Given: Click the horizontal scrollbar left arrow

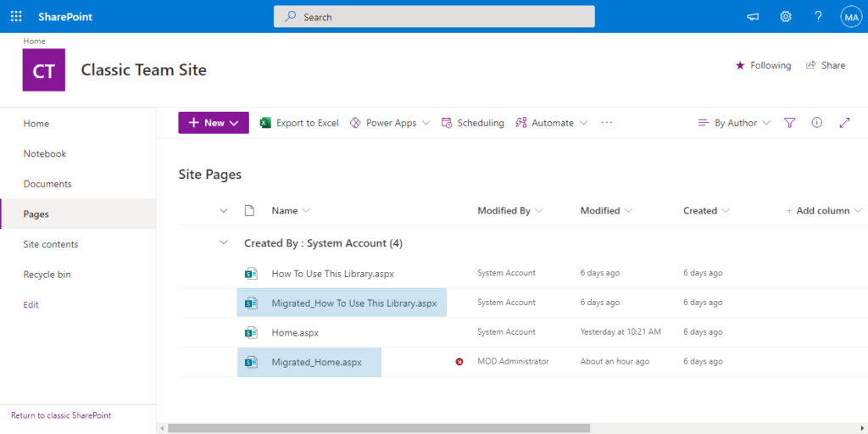Looking at the screenshot, I should [162, 428].
